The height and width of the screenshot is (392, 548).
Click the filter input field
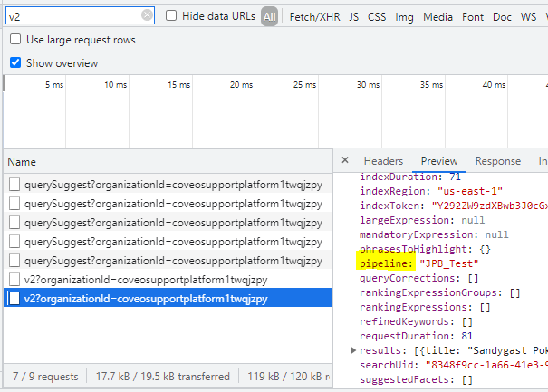tap(72, 15)
